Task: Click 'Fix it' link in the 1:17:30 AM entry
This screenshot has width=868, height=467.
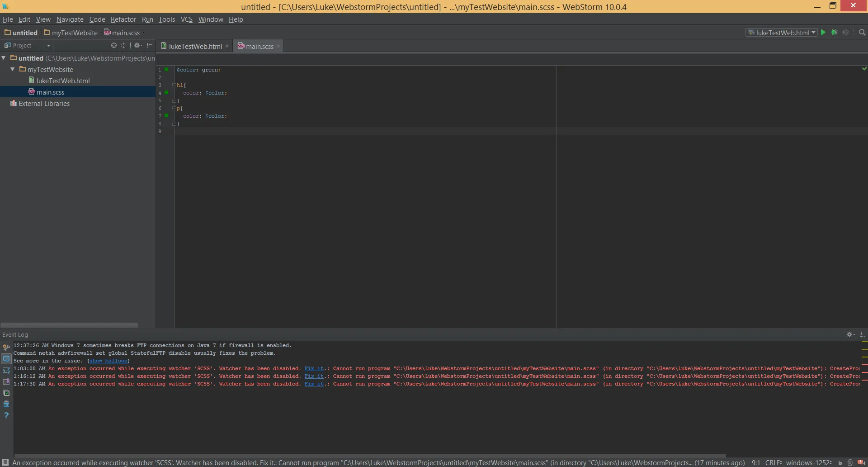Action: point(314,384)
